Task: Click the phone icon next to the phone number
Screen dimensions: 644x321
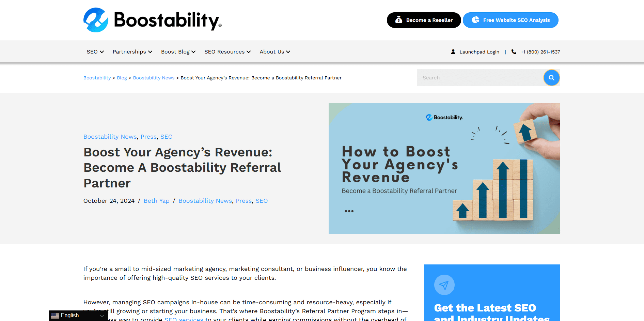Action: (x=514, y=52)
